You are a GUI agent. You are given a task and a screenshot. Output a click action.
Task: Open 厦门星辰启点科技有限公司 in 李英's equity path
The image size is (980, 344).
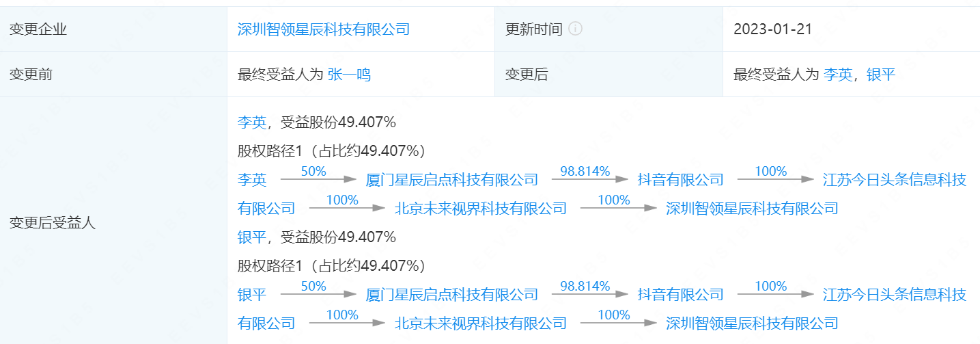coord(452,180)
